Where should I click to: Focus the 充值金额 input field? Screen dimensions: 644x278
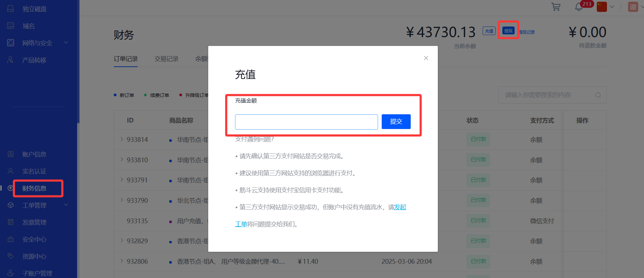[x=306, y=122]
